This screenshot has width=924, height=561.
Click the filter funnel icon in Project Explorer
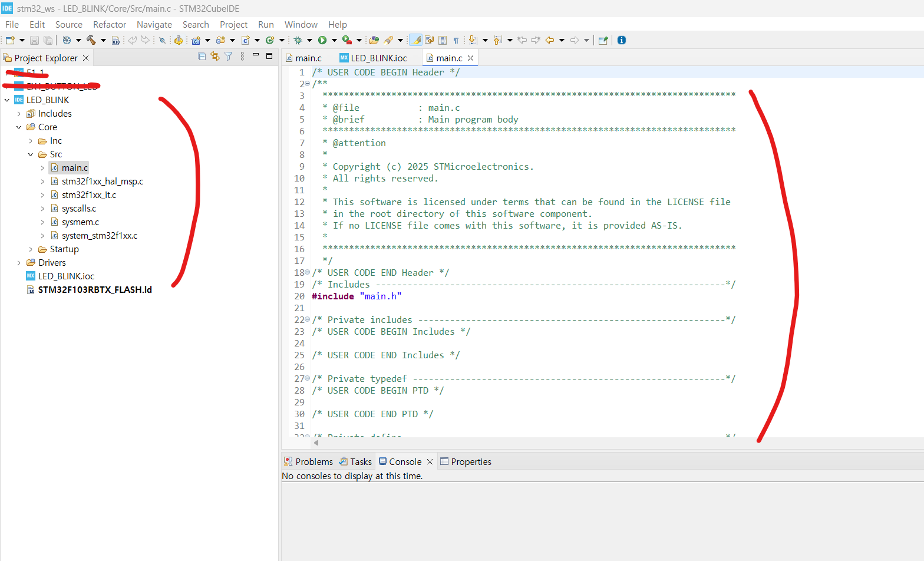point(229,57)
